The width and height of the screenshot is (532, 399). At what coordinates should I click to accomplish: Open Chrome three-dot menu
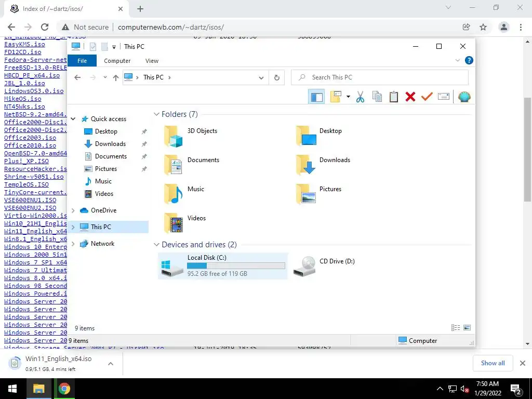(x=521, y=27)
